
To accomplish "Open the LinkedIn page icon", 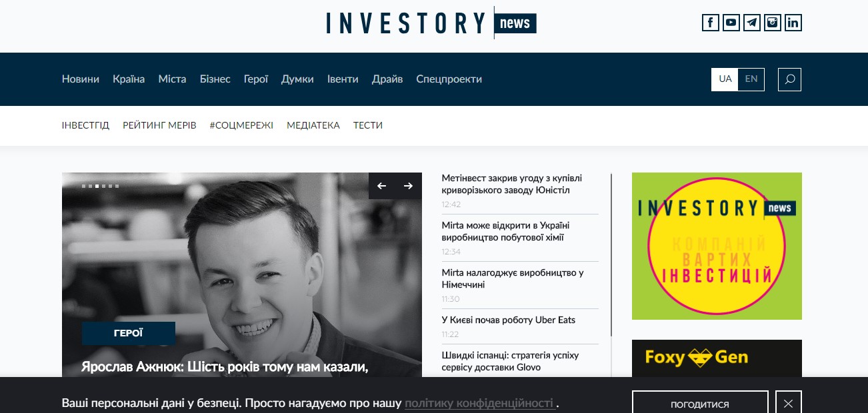I will 793,23.
